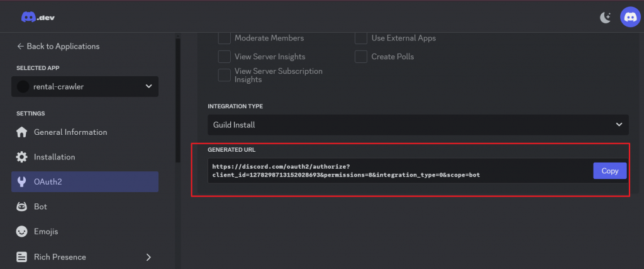The image size is (644, 269).
Task: Click the Rich Presence icon
Action: click(x=22, y=257)
